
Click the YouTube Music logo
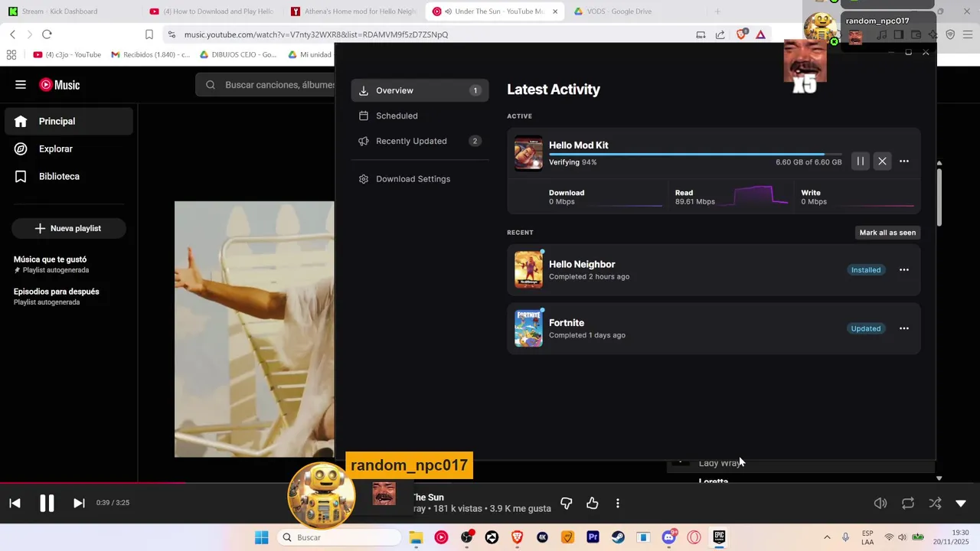click(x=60, y=85)
